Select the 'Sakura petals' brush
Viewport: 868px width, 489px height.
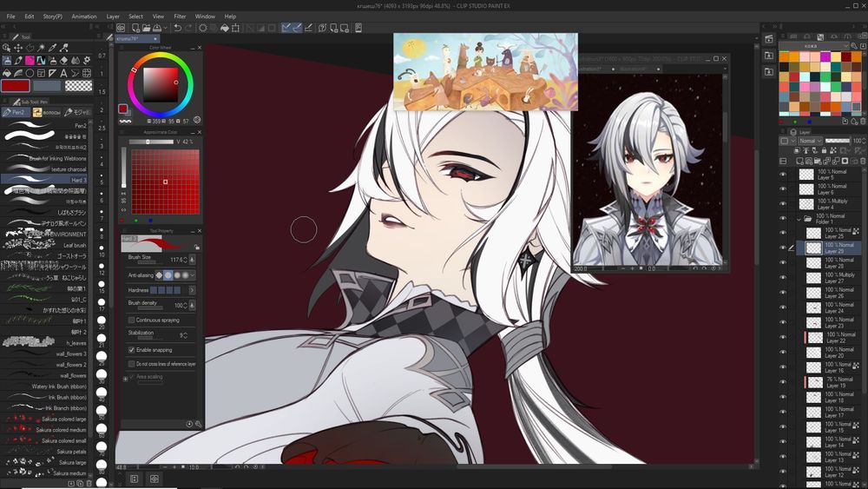tap(44, 452)
